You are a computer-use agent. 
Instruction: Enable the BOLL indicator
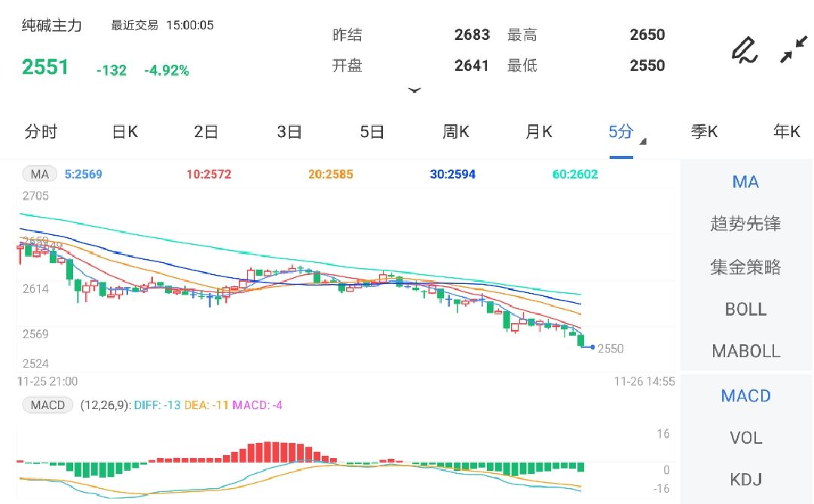745,309
